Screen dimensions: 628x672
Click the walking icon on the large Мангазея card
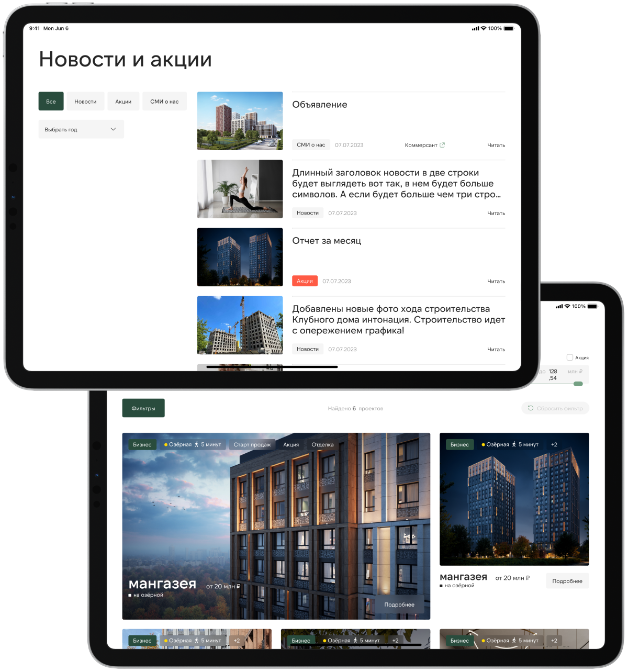coord(197,444)
